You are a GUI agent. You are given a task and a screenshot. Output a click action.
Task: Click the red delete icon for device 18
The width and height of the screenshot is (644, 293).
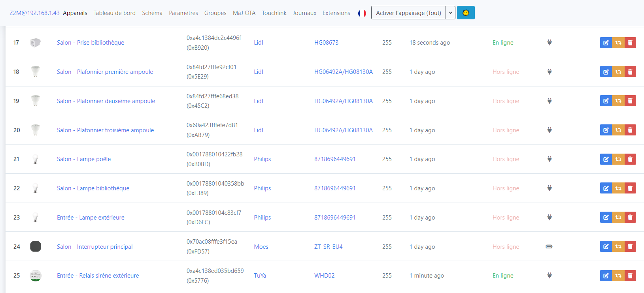630,72
